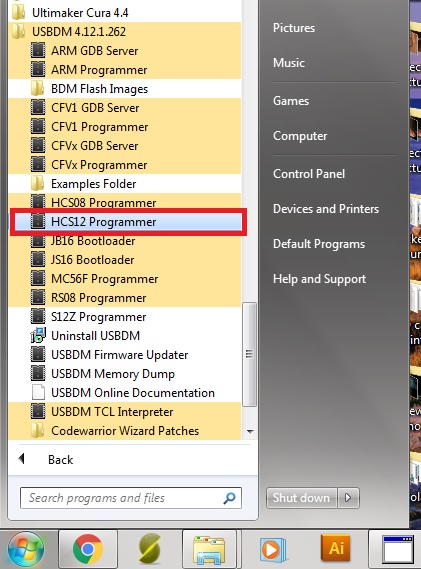Expand the Ultimaker Cura 4.4 folder
This screenshot has width=421, height=569.
tap(125, 13)
